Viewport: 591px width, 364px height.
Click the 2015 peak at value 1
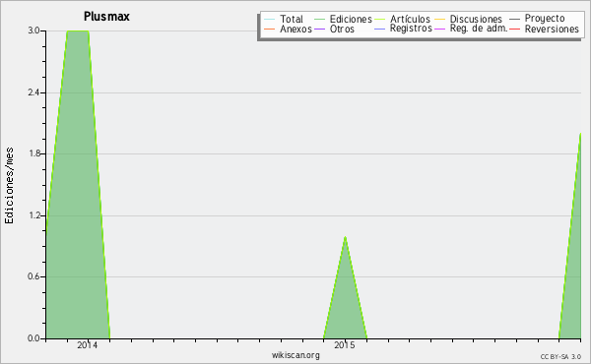click(x=346, y=237)
